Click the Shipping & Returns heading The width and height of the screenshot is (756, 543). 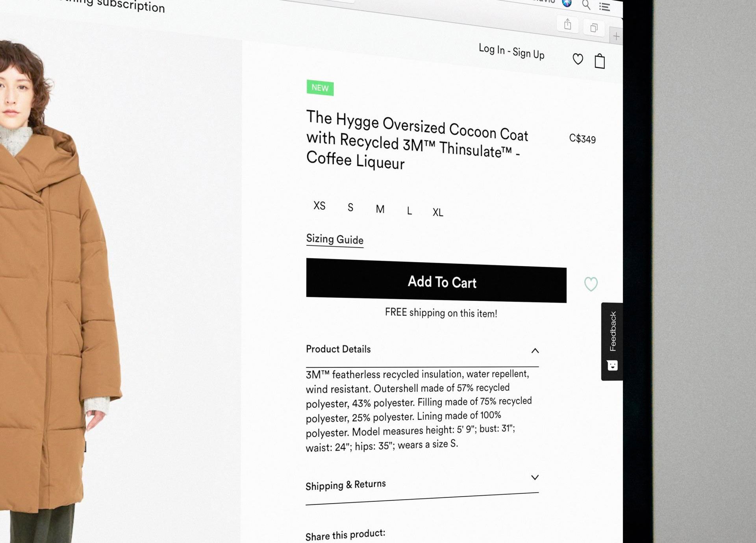[346, 485]
